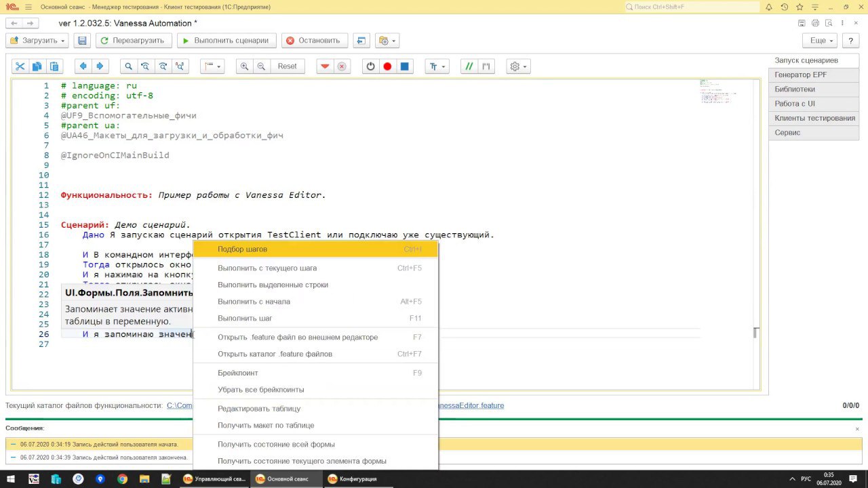Open the 1C main menu hamburger
868x488 pixels.
pyautogui.click(x=28, y=7)
